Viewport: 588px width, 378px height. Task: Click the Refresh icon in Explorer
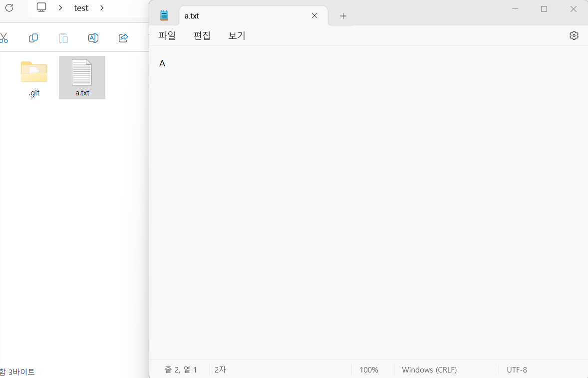[x=9, y=7]
